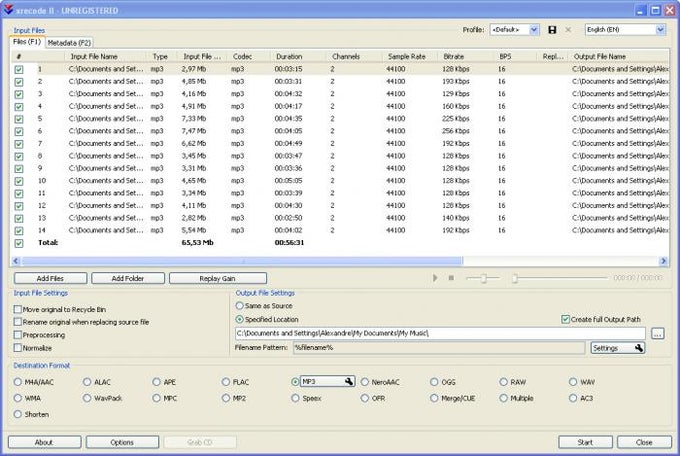Click the stop button in preview player
This screenshot has width=680, height=456.
click(451, 278)
